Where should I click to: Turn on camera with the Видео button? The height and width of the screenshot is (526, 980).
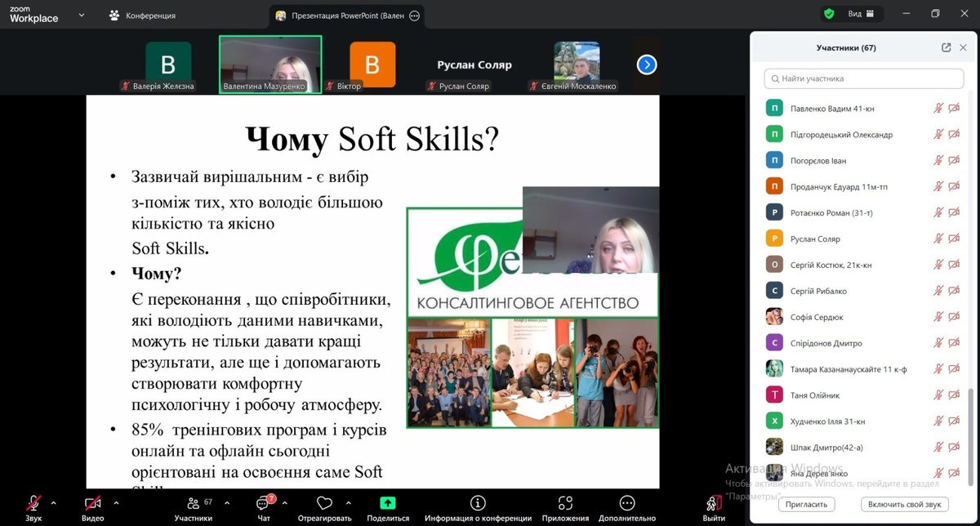[x=92, y=503]
